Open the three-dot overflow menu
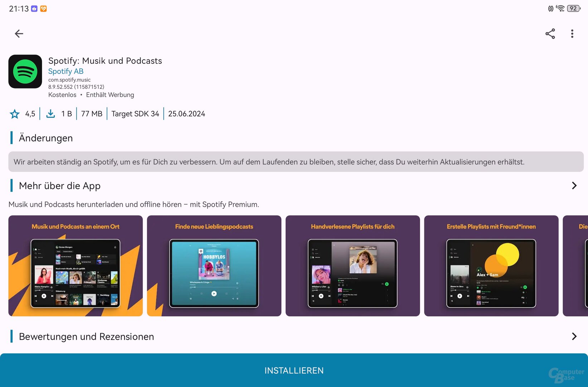The width and height of the screenshot is (588, 387). (572, 34)
